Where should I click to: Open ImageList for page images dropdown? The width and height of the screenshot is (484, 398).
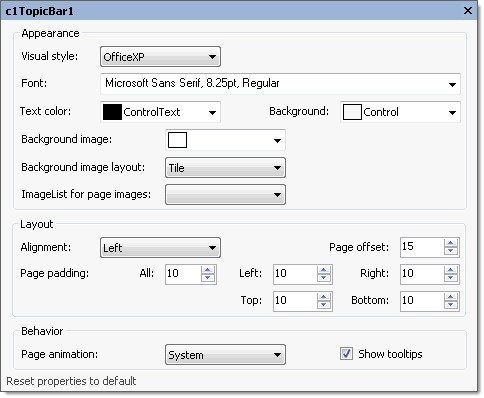(x=225, y=195)
